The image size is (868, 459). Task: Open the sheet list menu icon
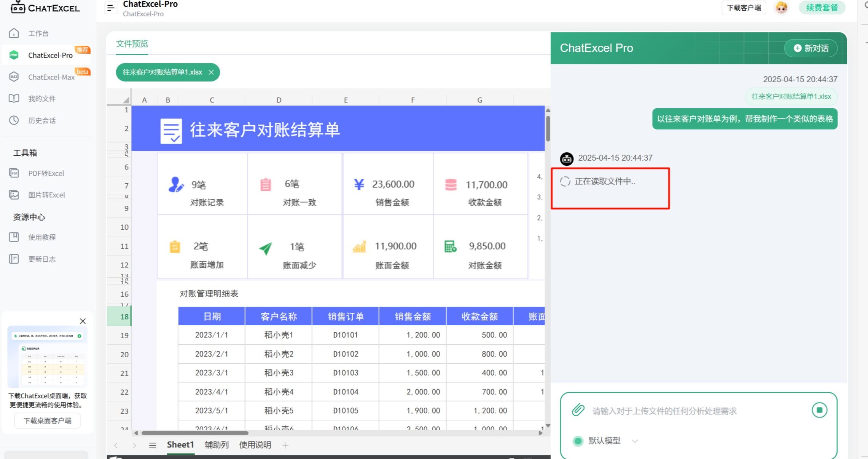[x=153, y=445]
